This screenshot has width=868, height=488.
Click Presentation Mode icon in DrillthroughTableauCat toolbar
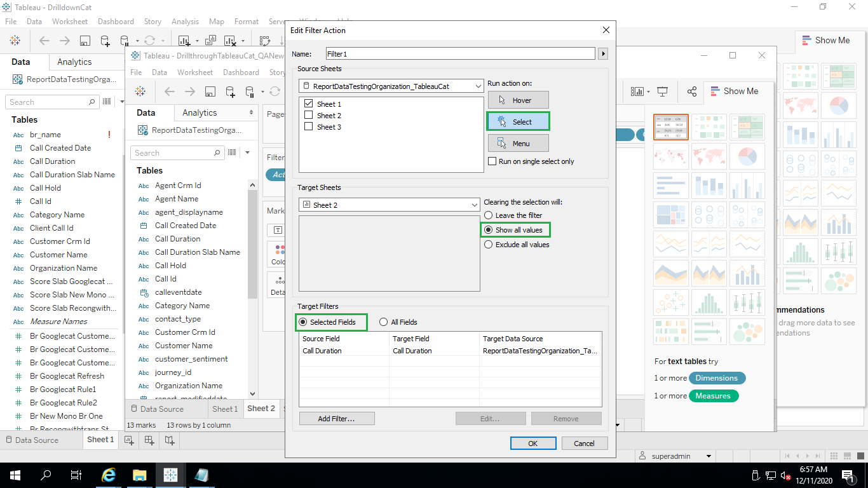pos(663,91)
